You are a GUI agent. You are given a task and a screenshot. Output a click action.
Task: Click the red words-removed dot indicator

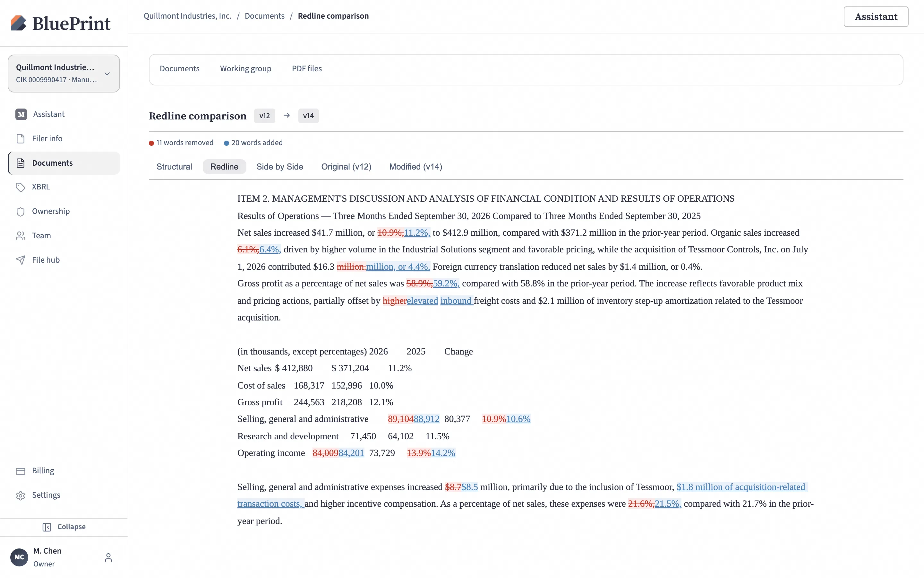coord(151,143)
